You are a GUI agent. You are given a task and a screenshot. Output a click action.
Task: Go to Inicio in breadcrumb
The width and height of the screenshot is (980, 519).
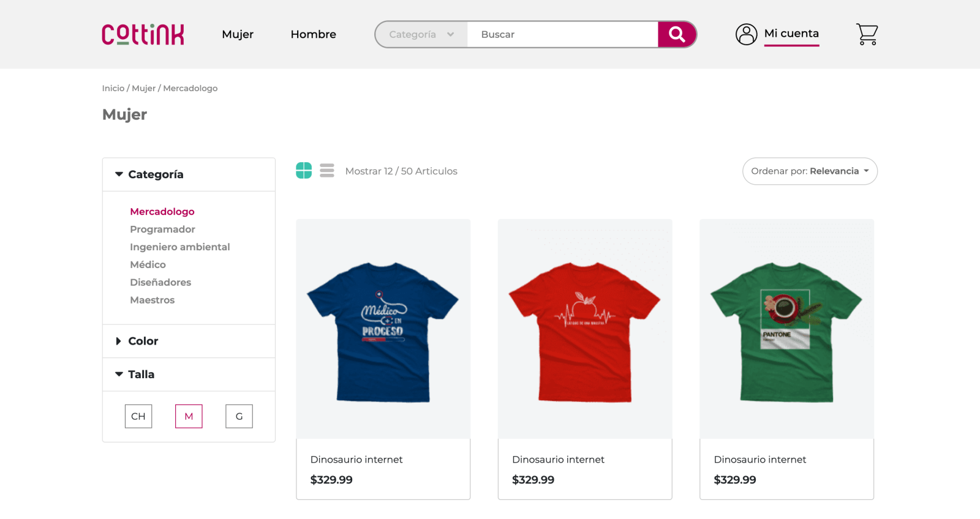[113, 88]
